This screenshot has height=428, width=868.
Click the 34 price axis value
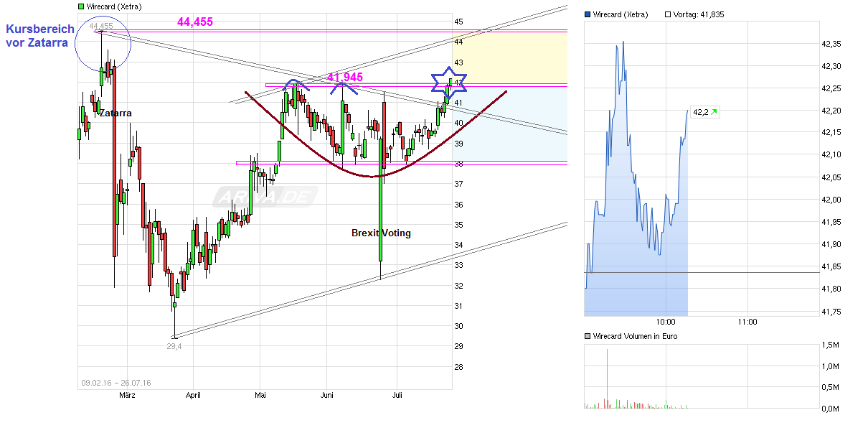tap(459, 245)
